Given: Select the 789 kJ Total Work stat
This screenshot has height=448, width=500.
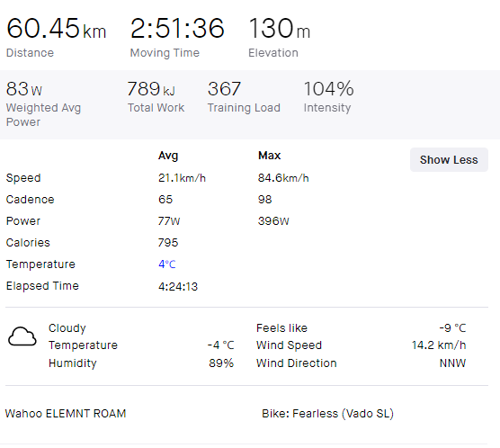Looking at the screenshot, I should click(x=151, y=89).
